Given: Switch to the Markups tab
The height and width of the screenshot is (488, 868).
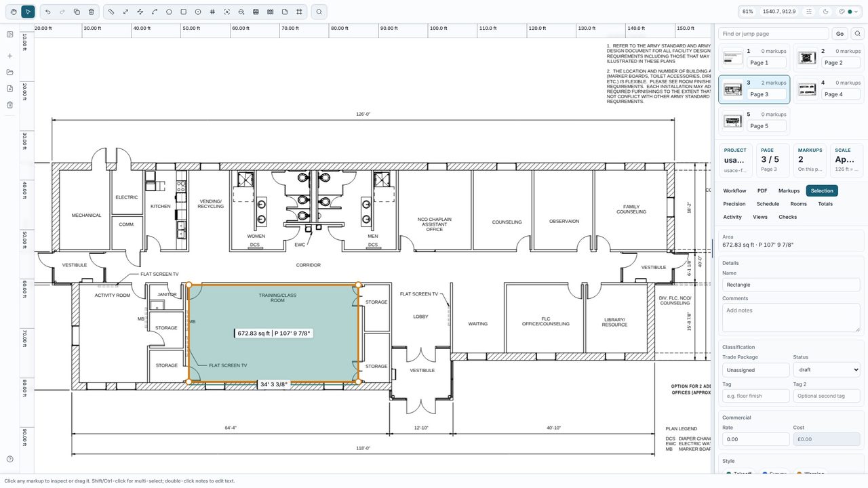Looking at the screenshot, I should point(789,190).
